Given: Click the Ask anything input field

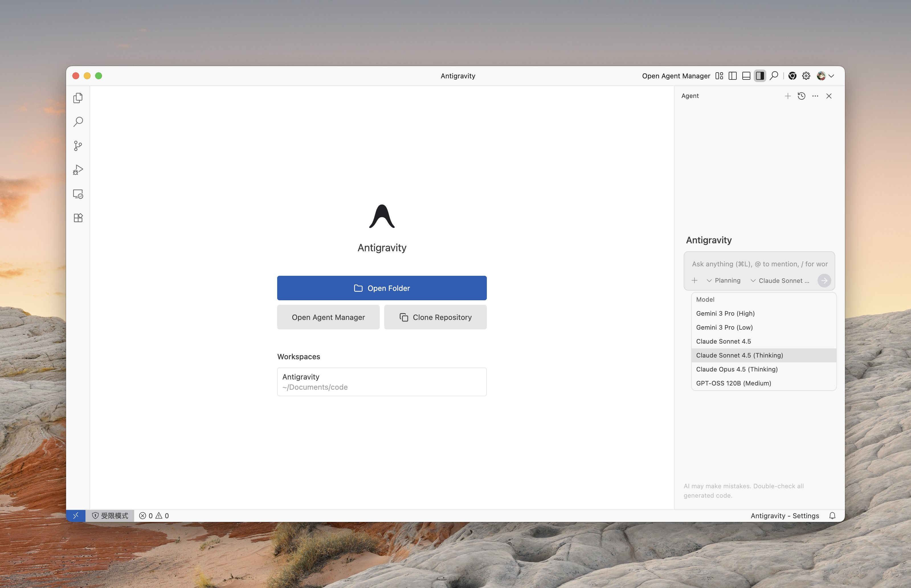Looking at the screenshot, I should 759,264.
